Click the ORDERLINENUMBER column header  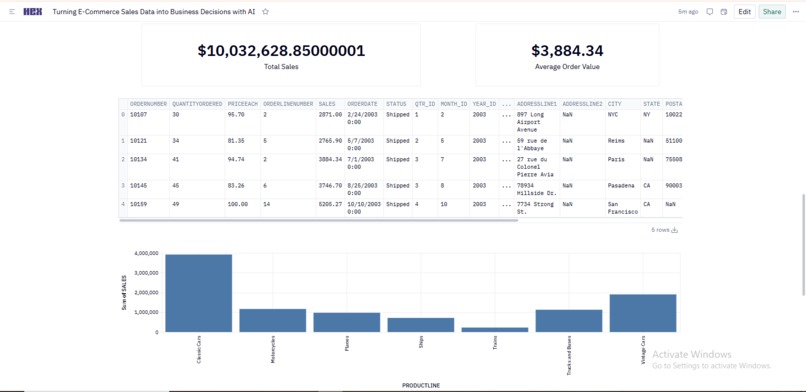click(288, 104)
